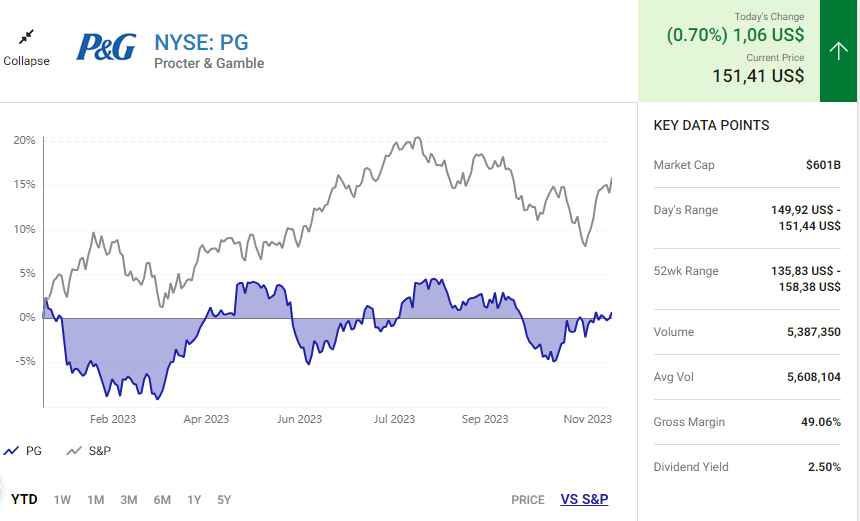The height and width of the screenshot is (521, 860).
Task: Select the YTD time range
Action: coord(24,499)
